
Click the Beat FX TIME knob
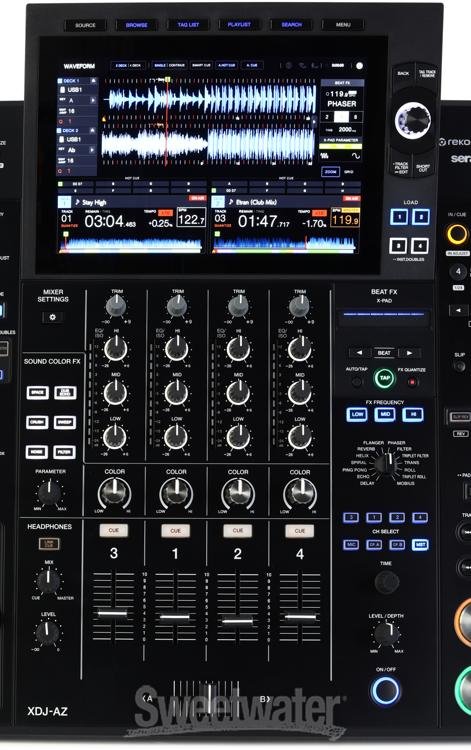[x=386, y=582]
